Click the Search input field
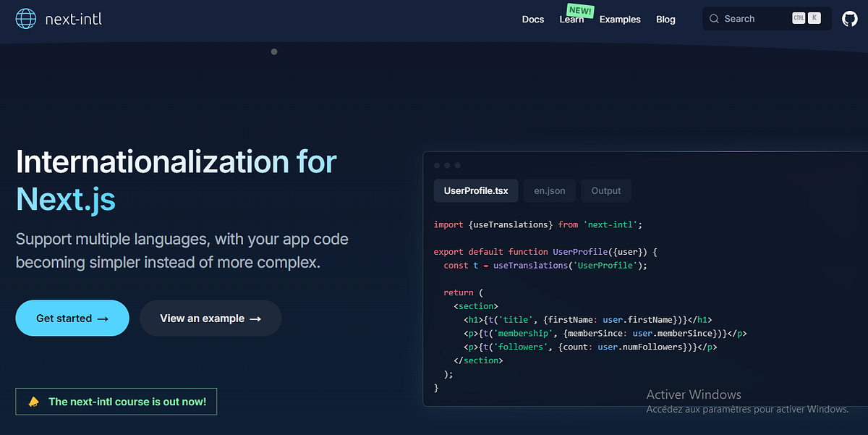868x435 pixels. (x=749, y=19)
